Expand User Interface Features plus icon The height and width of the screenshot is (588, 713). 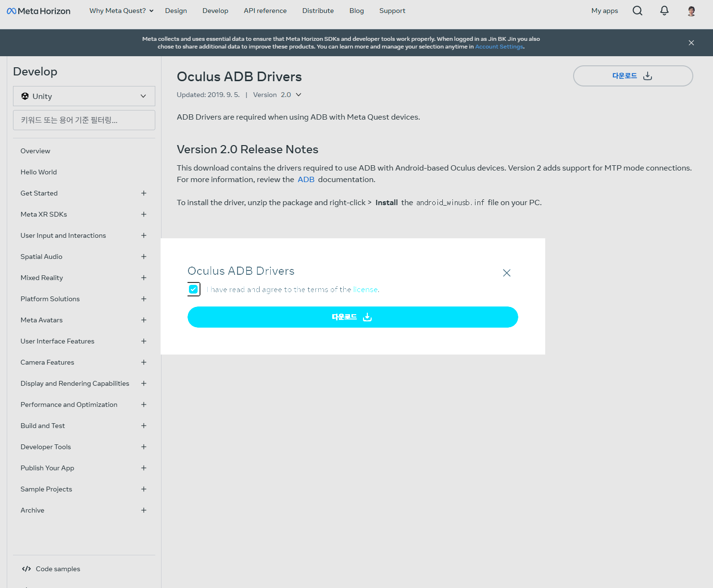(x=144, y=341)
